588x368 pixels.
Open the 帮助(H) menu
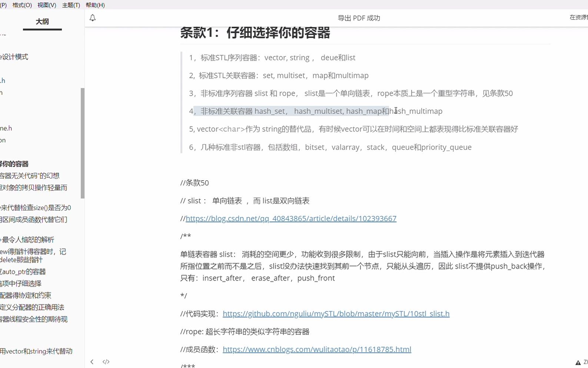pyautogui.click(x=95, y=5)
